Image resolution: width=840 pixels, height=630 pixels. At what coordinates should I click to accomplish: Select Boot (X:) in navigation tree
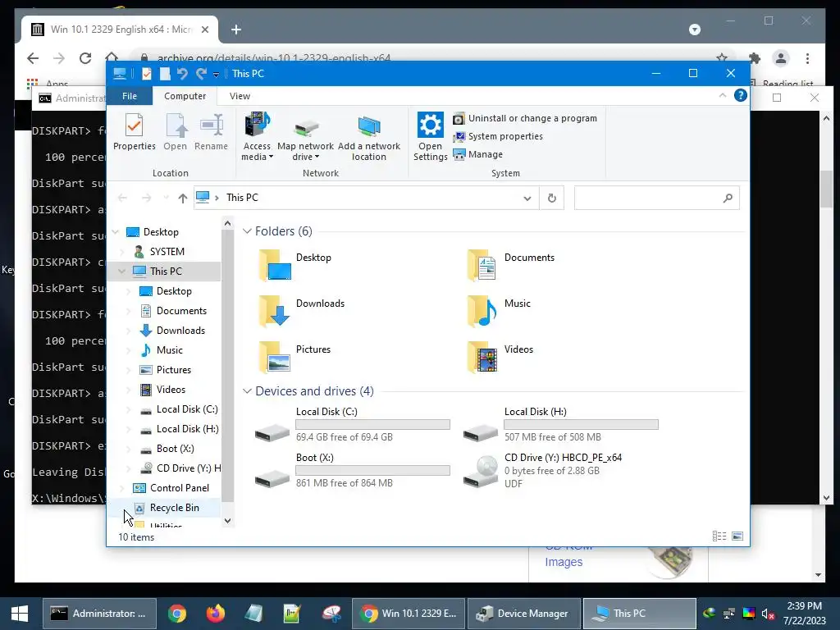(175, 449)
